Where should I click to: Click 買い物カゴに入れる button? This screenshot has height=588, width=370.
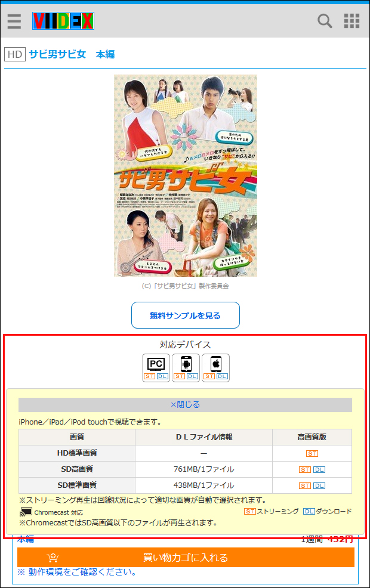(x=186, y=557)
